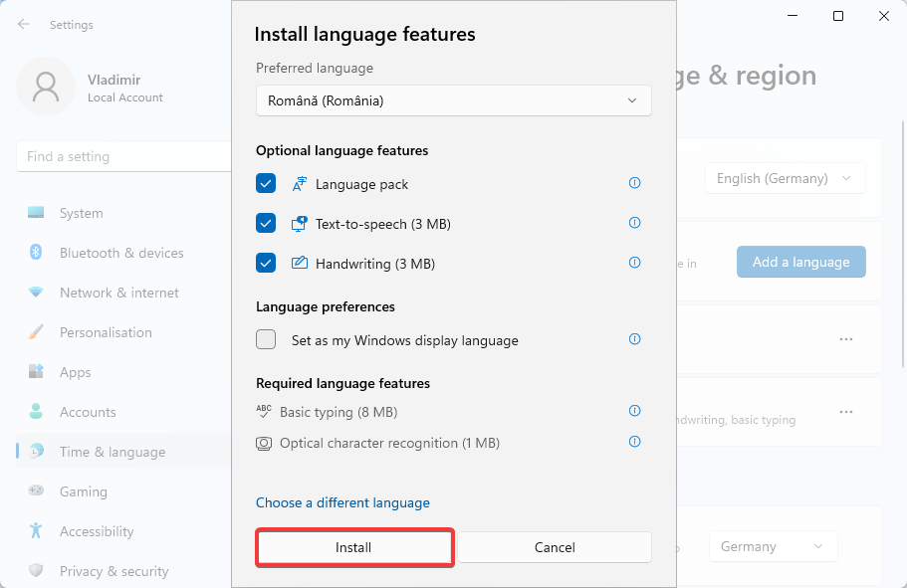The image size is (907, 588).
Task: Click info icon beside Handwriting option
Action: pyautogui.click(x=634, y=263)
